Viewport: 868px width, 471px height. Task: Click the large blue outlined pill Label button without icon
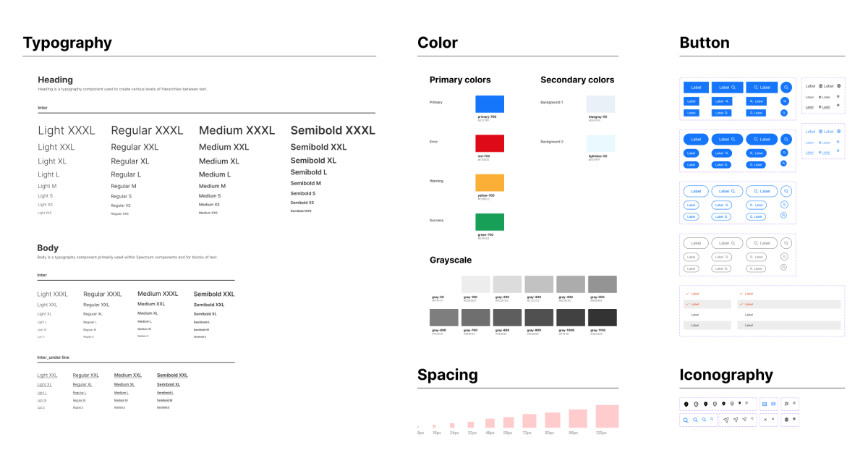[x=696, y=191]
